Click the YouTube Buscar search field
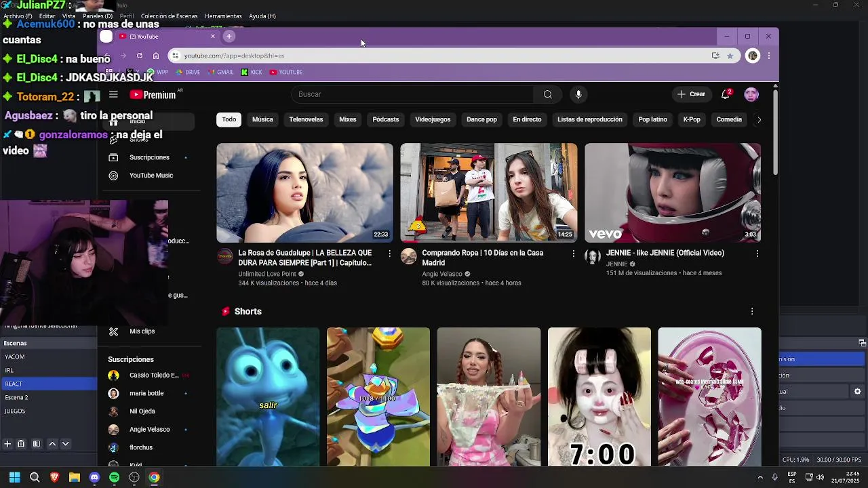 [x=413, y=94]
